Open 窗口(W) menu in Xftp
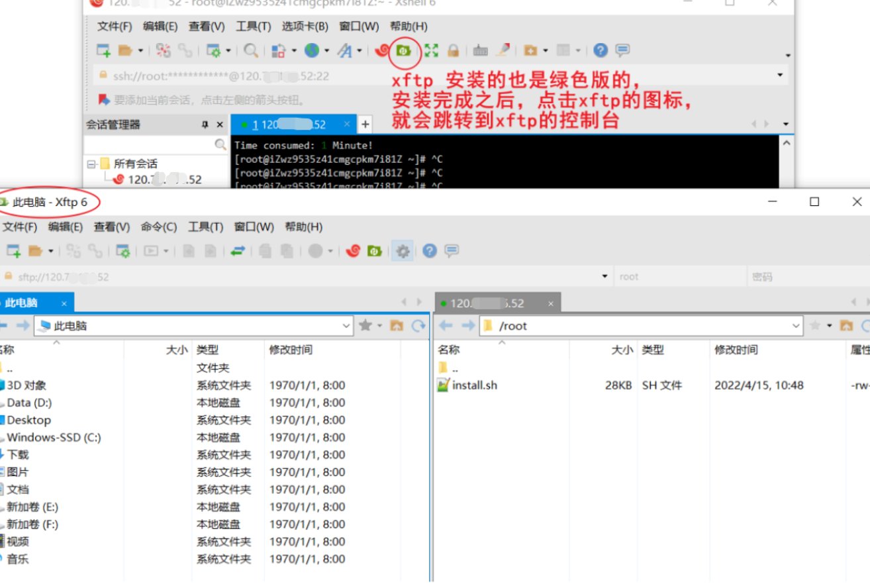870x588 pixels. [254, 227]
